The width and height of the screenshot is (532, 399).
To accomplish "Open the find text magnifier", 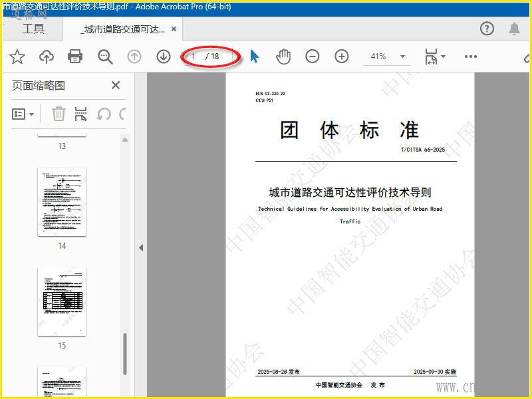I will (105, 57).
